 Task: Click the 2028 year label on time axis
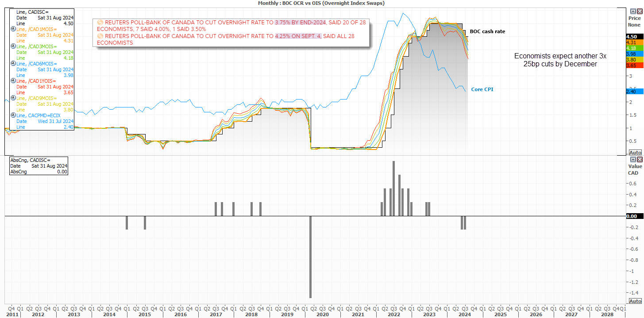coord(607,314)
